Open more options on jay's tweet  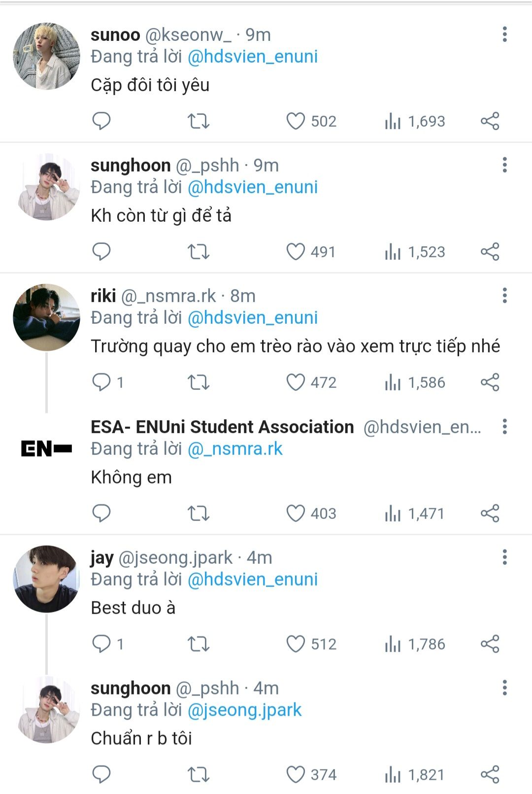click(x=504, y=557)
